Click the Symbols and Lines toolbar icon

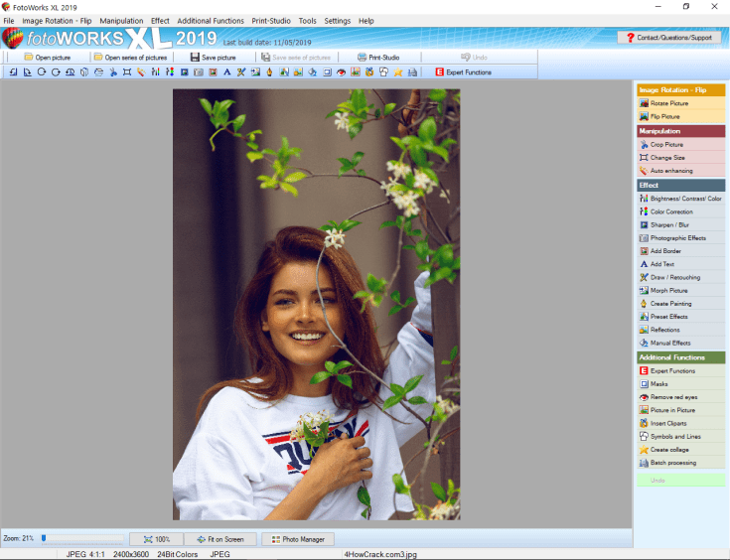[383, 72]
